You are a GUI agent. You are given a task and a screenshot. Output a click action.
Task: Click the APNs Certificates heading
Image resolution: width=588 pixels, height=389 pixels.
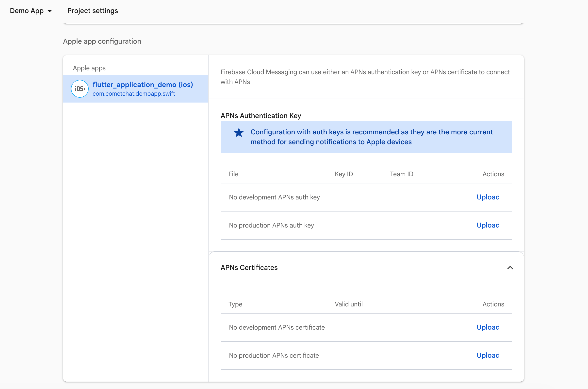coord(249,268)
